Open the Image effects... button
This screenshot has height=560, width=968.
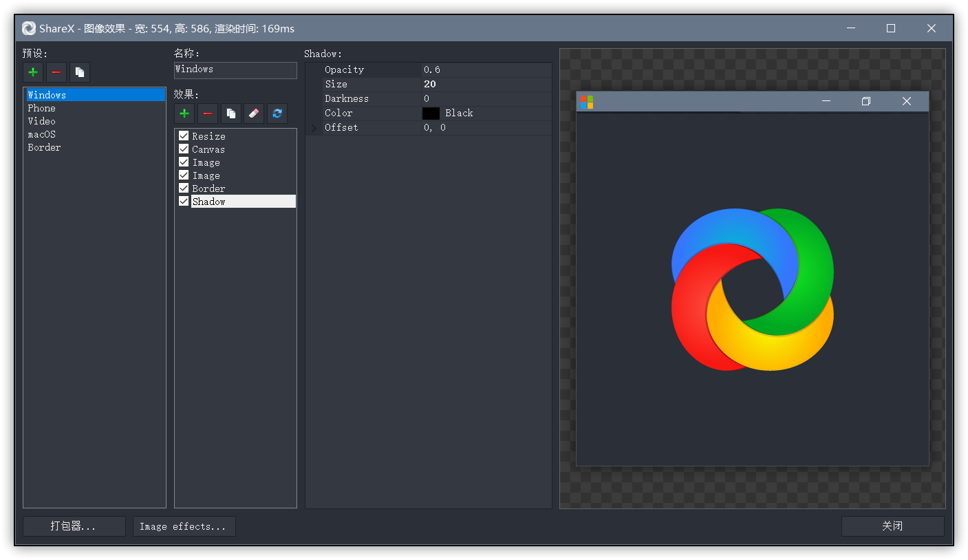184,526
